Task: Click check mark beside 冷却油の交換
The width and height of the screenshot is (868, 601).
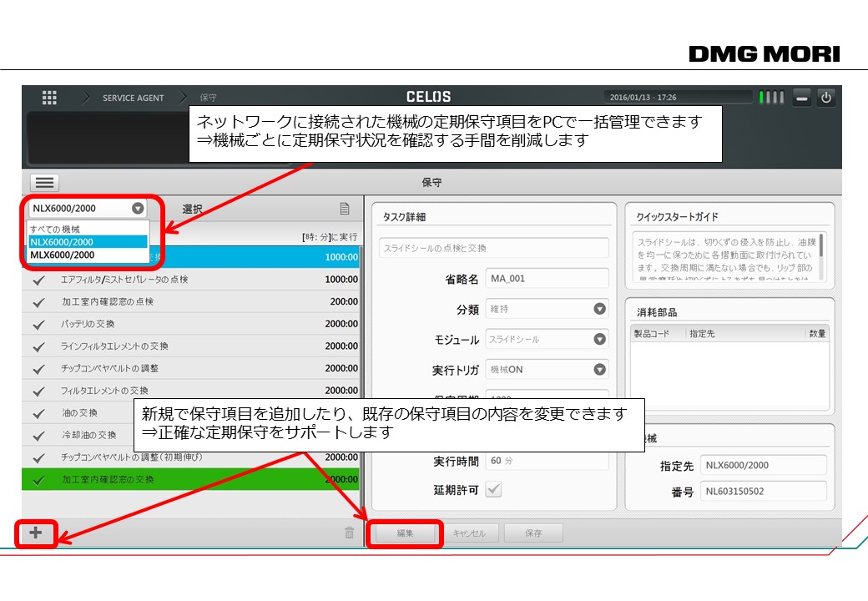Action: (x=38, y=436)
